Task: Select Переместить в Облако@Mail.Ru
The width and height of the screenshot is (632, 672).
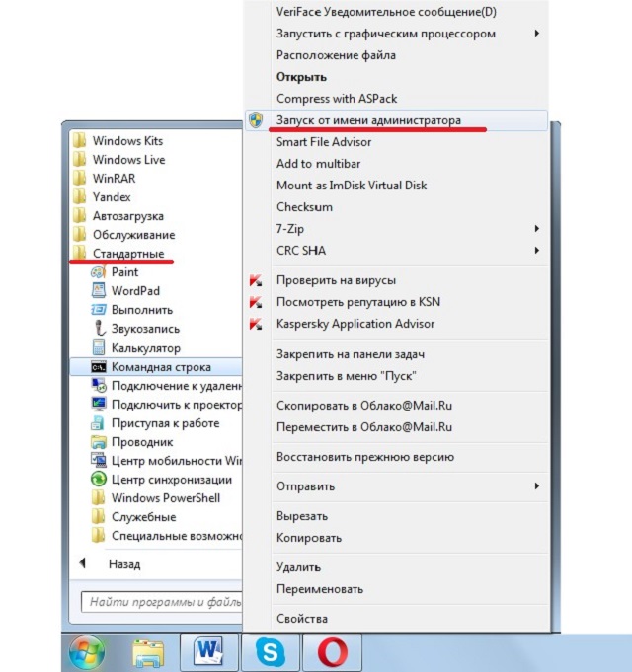Action: tap(364, 427)
